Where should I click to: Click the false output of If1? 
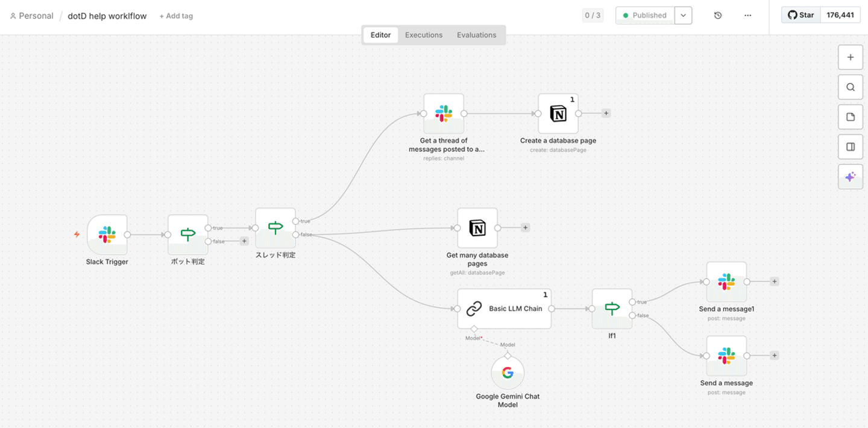tap(632, 315)
